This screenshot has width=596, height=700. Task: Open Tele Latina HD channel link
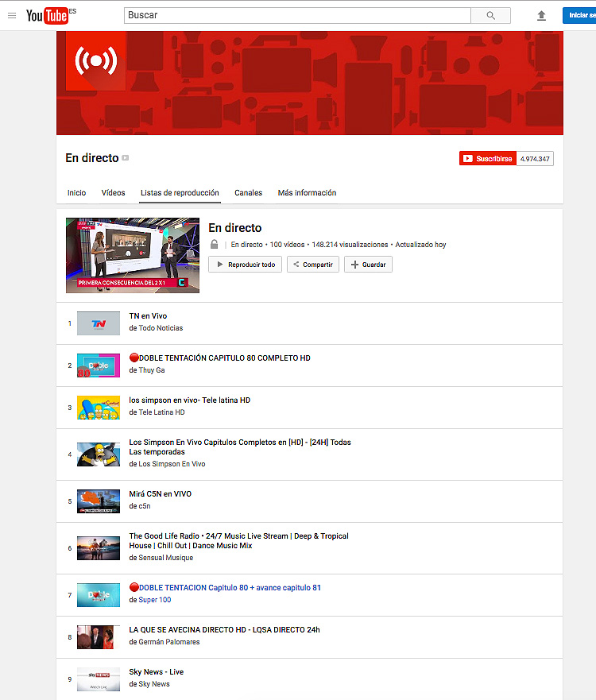161,412
